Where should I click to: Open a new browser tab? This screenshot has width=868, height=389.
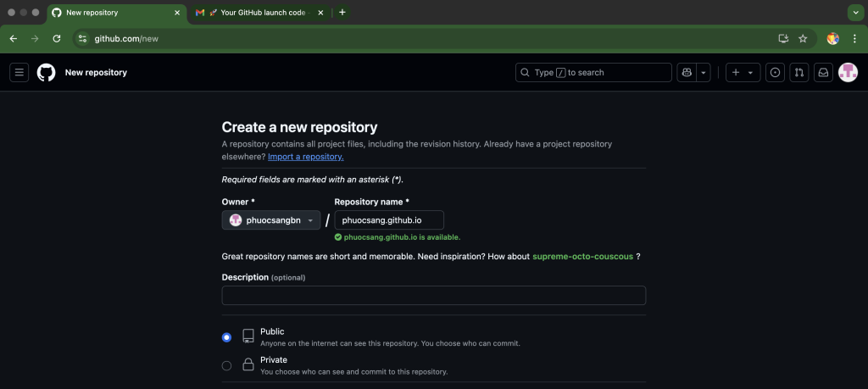click(x=342, y=13)
